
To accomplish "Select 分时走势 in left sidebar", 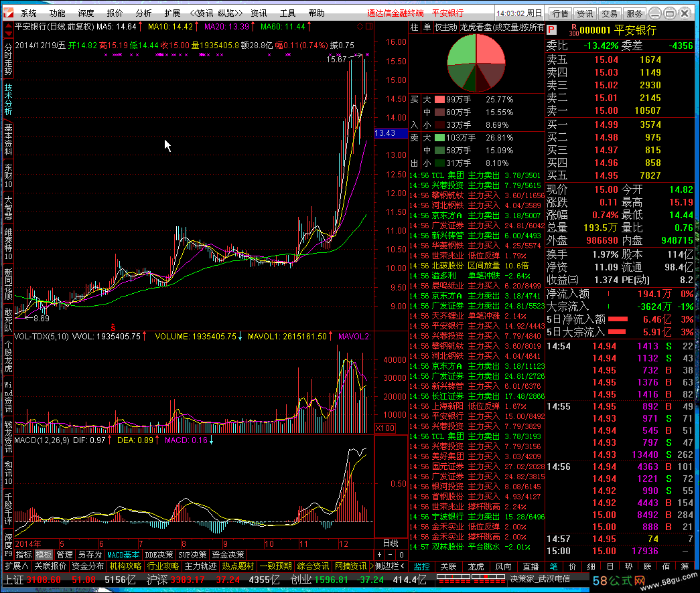I will click(x=9, y=60).
